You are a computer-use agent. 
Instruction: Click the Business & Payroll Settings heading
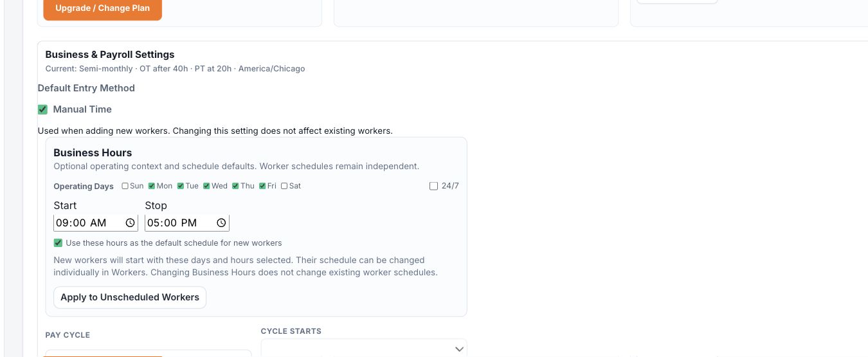tap(110, 55)
